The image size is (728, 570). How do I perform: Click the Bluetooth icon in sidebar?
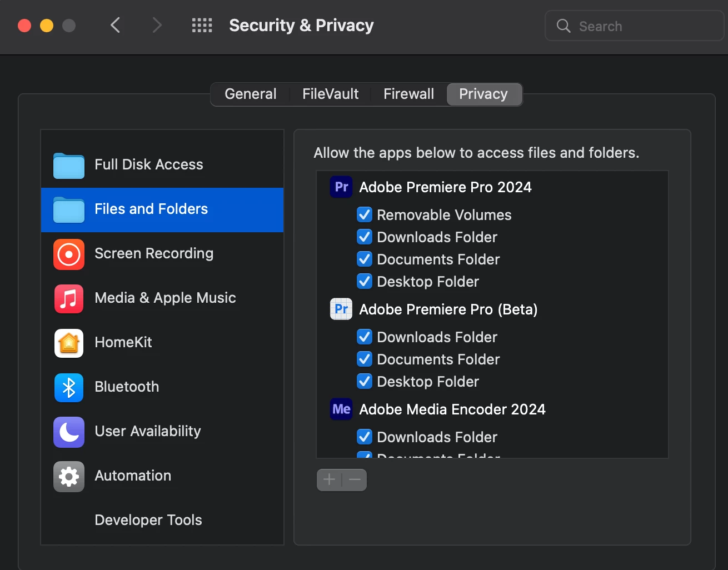point(69,388)
